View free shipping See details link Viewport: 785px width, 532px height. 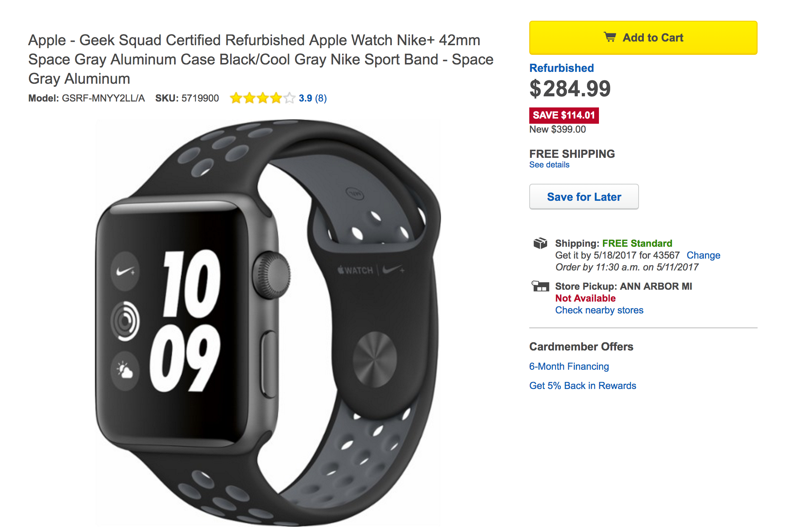coord(549,165)
